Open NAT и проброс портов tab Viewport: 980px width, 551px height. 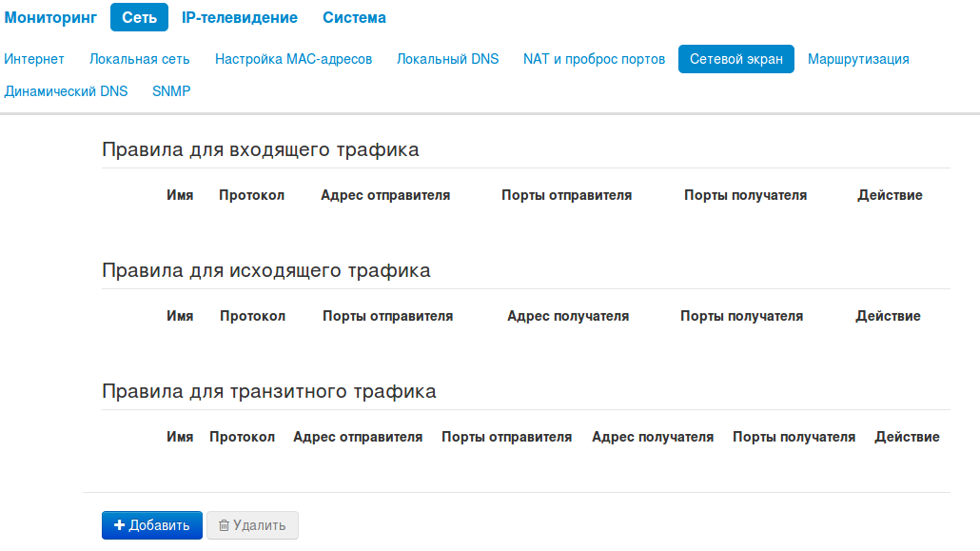(594, 59)
